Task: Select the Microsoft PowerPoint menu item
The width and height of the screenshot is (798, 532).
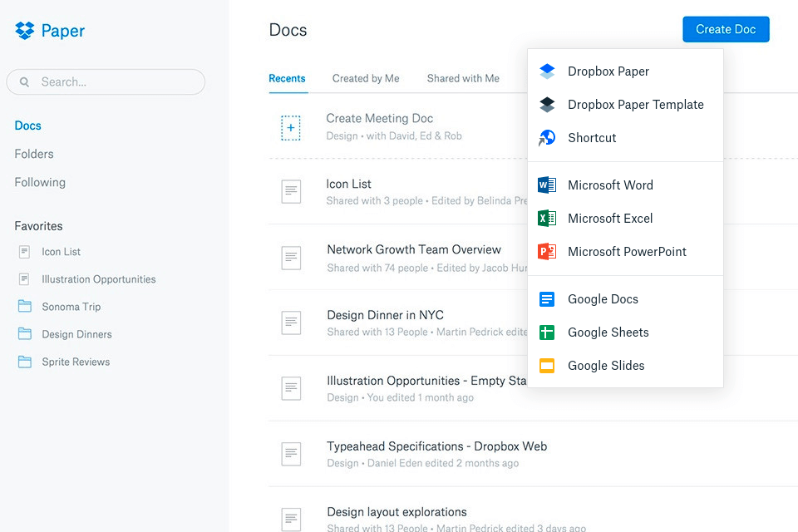Action: [625, 252]
